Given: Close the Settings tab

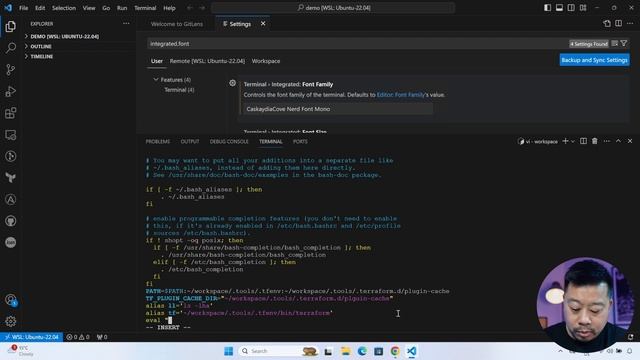Looking at the screenshot, I should coord(263,24).
